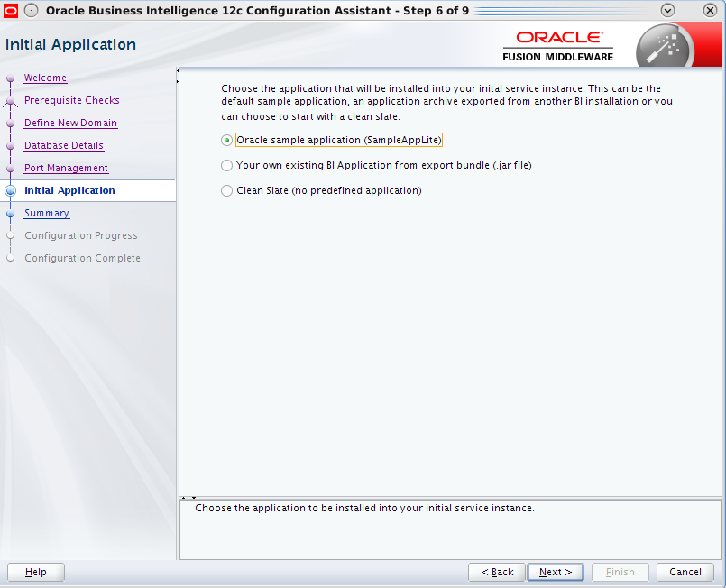Click the round pin button in title bar

(x=31, y=10)
